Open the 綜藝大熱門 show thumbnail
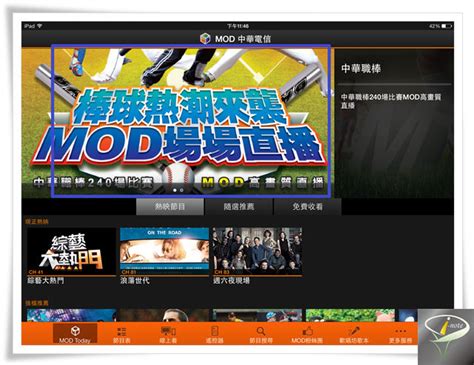This screenshot has width=474, height=365. click(x=71, y=251)
